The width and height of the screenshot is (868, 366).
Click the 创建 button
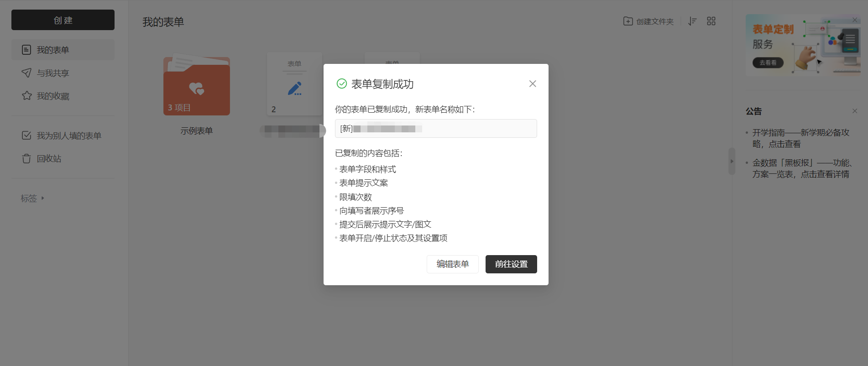coord(63,20)
